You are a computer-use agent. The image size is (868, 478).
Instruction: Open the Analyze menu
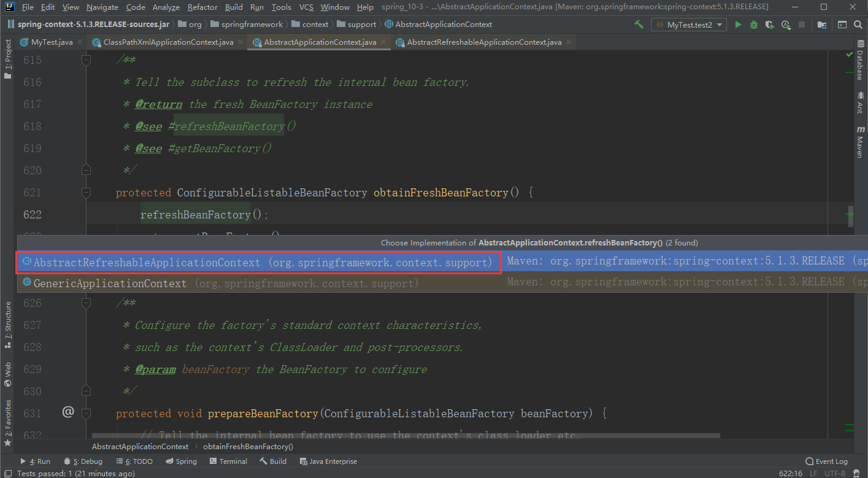(x=166, y=7)
